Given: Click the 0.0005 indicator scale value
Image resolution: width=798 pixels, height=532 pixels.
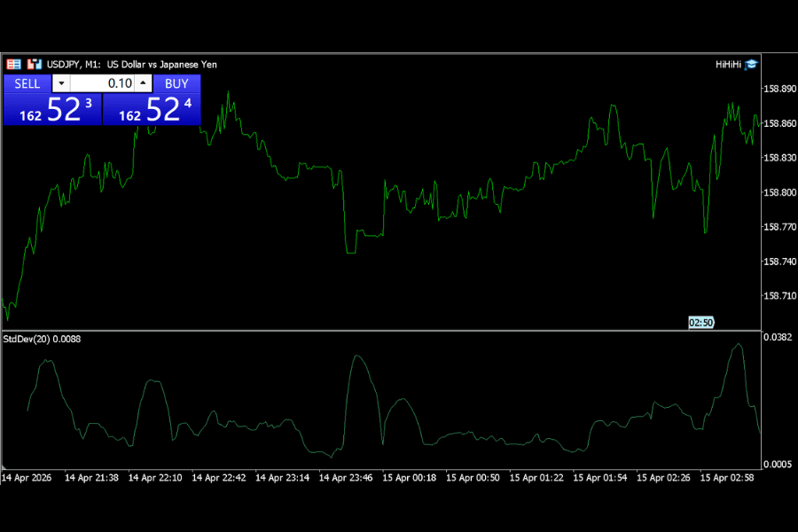Looking at the screenshot, I should pos(778,465).
